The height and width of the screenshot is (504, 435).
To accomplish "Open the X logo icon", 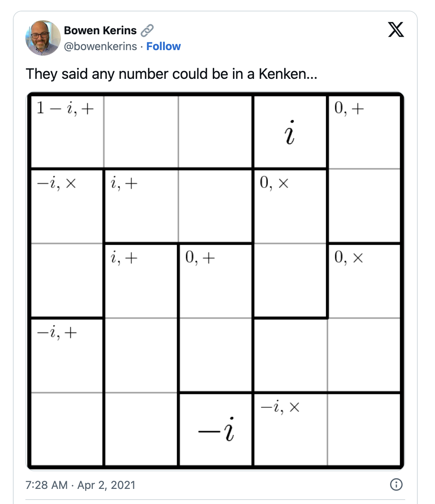I will 396,29.
